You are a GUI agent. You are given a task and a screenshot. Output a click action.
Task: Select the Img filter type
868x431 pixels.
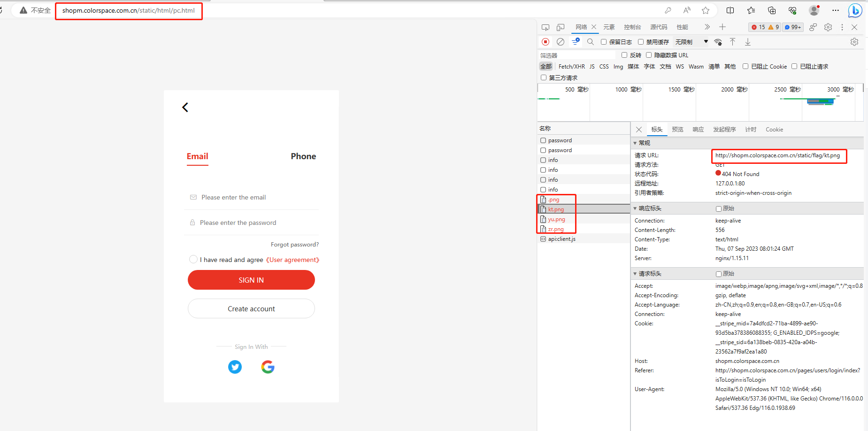[618, 67]
